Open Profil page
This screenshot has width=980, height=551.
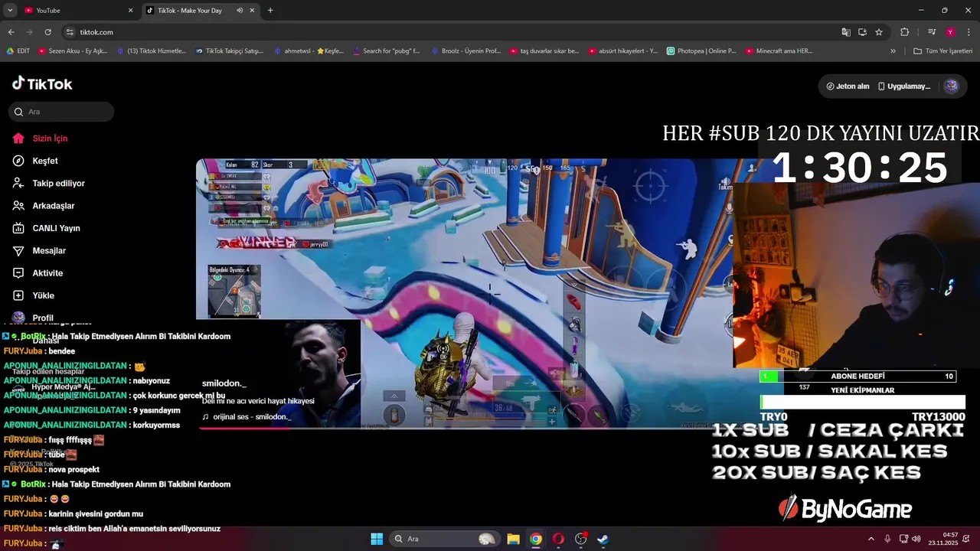[43, 318]
